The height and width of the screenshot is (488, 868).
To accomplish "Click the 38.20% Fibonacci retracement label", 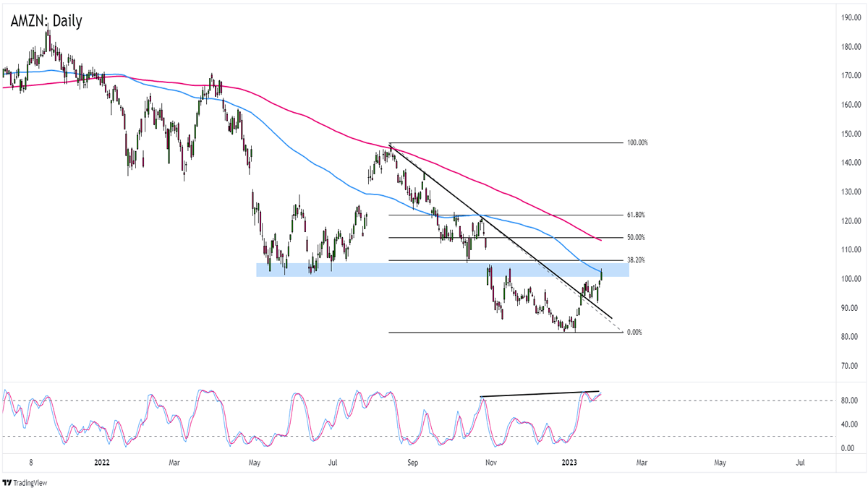I will (636, 260).
